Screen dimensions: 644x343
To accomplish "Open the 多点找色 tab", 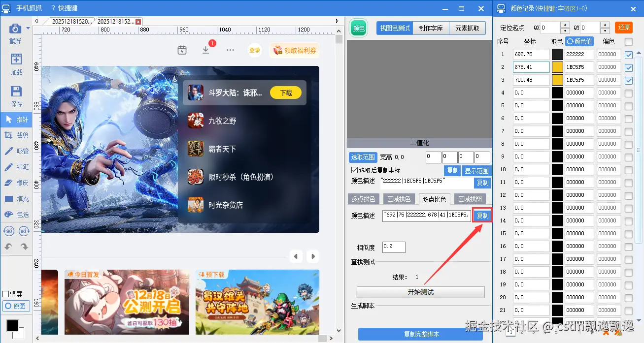I will pyautogui.click(x=364, y=199).
